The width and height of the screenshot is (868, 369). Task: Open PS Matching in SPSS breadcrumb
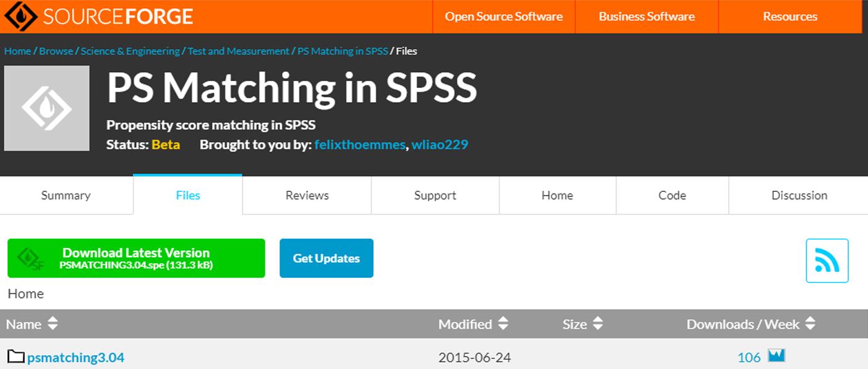click(x=343, y=51)
